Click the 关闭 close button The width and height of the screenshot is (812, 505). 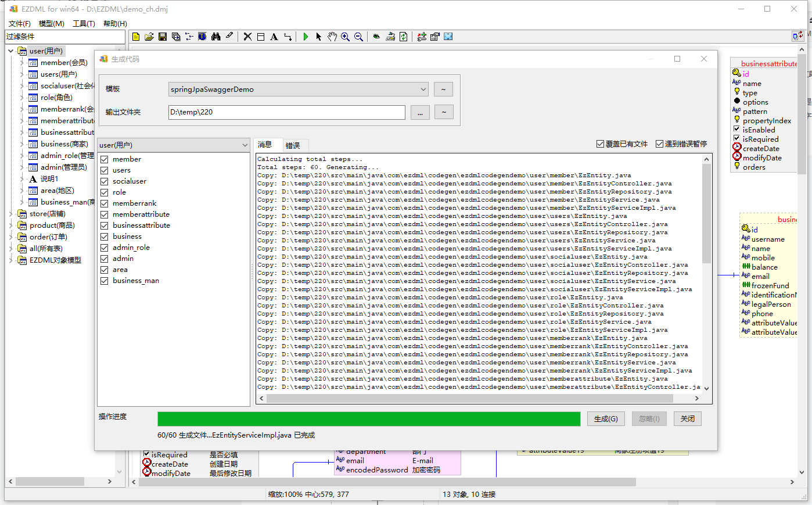[688, 419]
